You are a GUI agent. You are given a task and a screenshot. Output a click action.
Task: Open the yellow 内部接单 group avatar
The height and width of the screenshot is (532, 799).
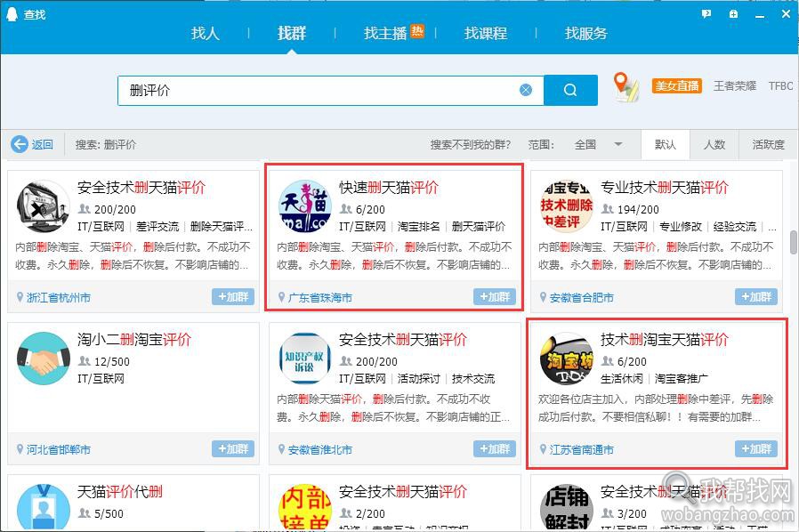tap(305, 507)
